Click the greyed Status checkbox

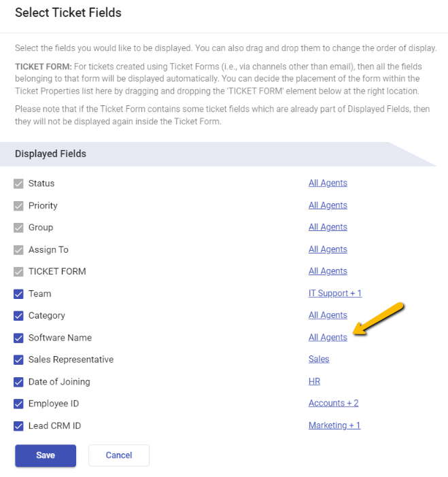coord(18,183)
